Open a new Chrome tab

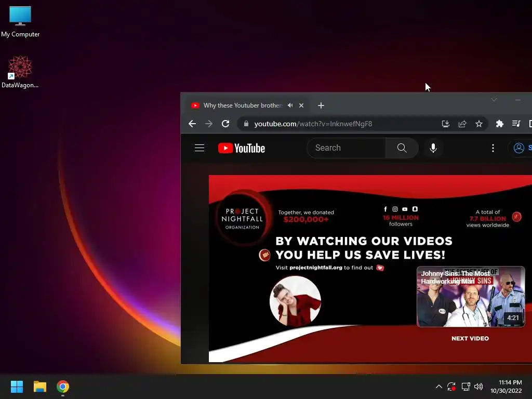pos(321,105)
